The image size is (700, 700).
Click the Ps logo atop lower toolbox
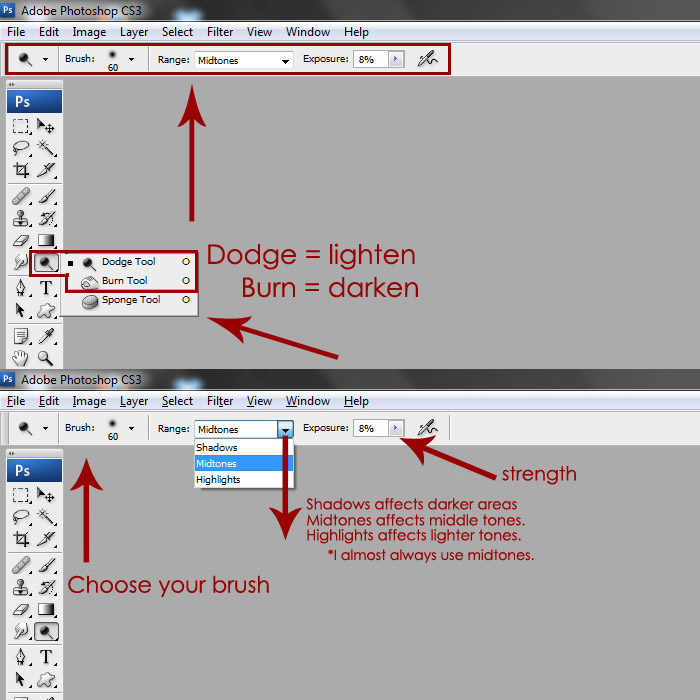pyautogui.click(x=34, y=471)
